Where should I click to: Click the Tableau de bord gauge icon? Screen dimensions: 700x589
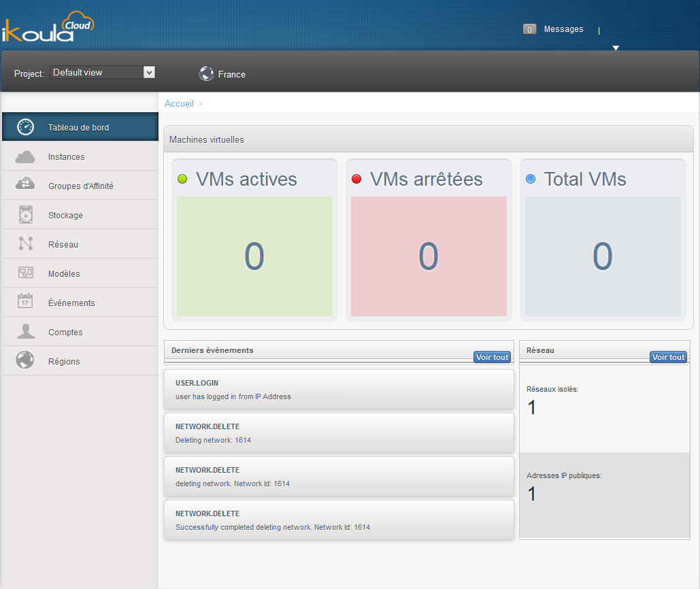coord(25,127)
